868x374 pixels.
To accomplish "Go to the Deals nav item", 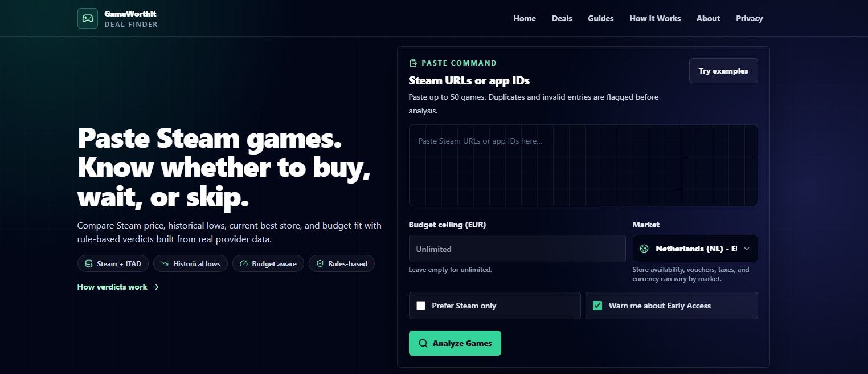I will coord(562,18).
